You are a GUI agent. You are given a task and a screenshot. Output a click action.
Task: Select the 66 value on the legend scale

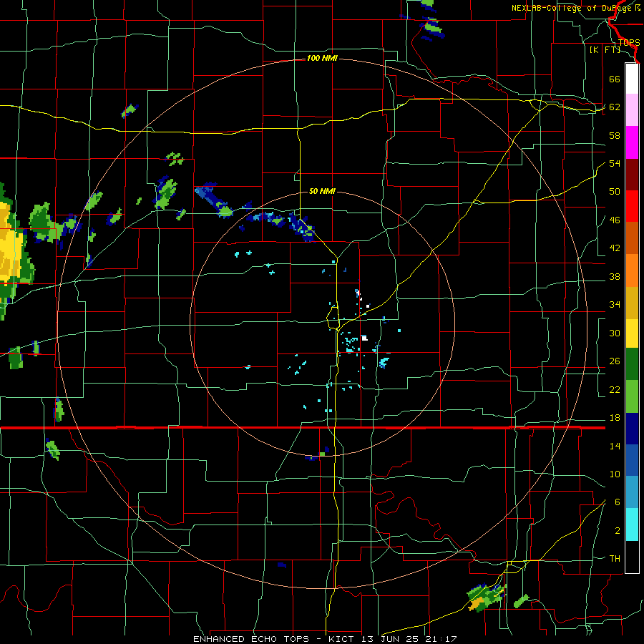pos(615,79)
